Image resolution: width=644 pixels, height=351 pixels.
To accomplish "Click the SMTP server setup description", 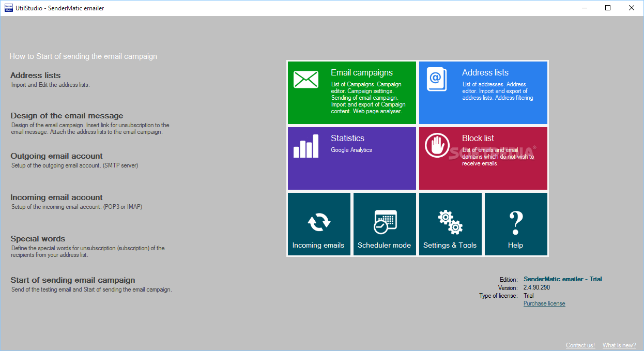I will point(75,165).
